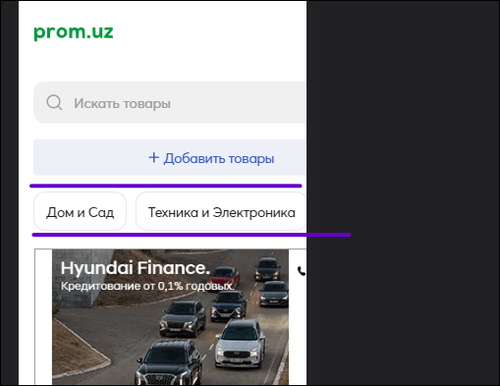500x386 pixels.
Task: Select the Дом и Сад category chip
Action: (80, 212)
